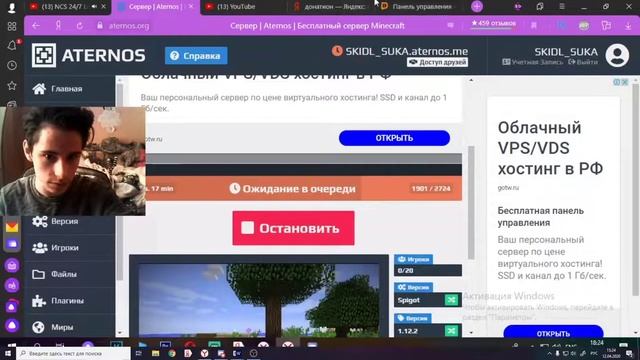Close the right side advertisement
640x360 pixels.
624,82
